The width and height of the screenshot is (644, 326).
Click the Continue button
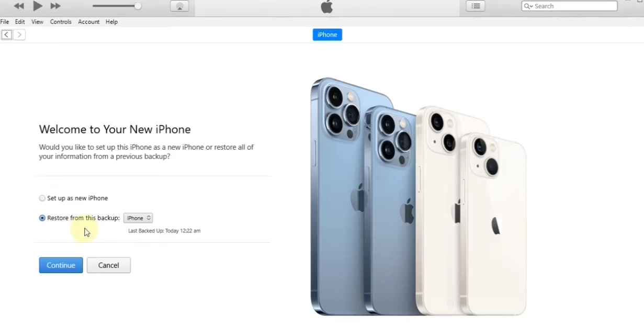click(x=61, y=265)
